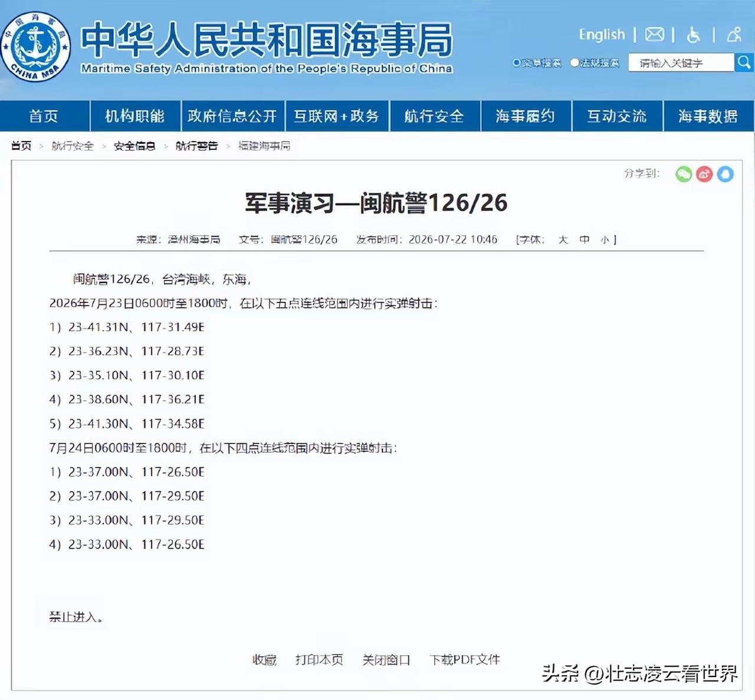Image resolution: width=755 pixels, height=700 pixels.
Task: Share via the blue round icon
Action: pyautogui.click(x=725, y=174)
